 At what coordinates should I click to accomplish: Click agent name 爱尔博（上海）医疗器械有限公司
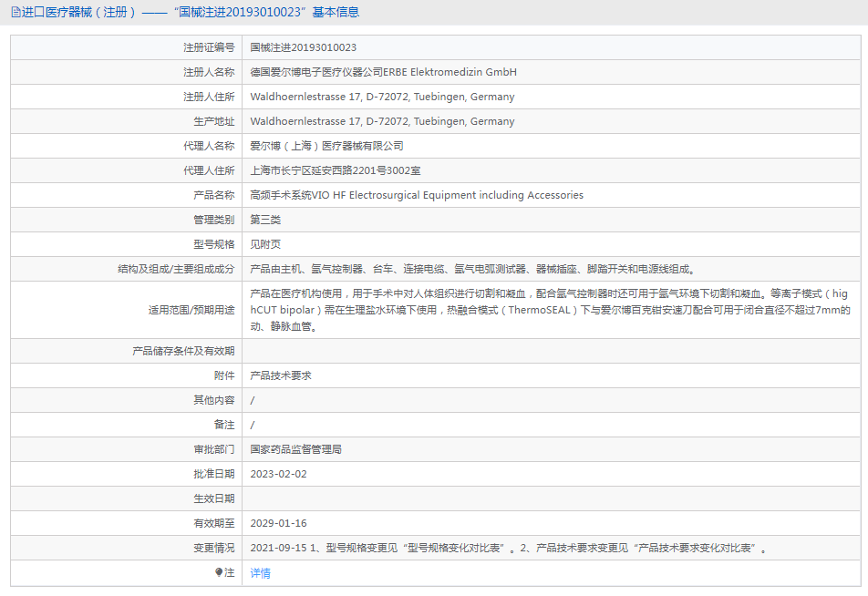point(326,146)
